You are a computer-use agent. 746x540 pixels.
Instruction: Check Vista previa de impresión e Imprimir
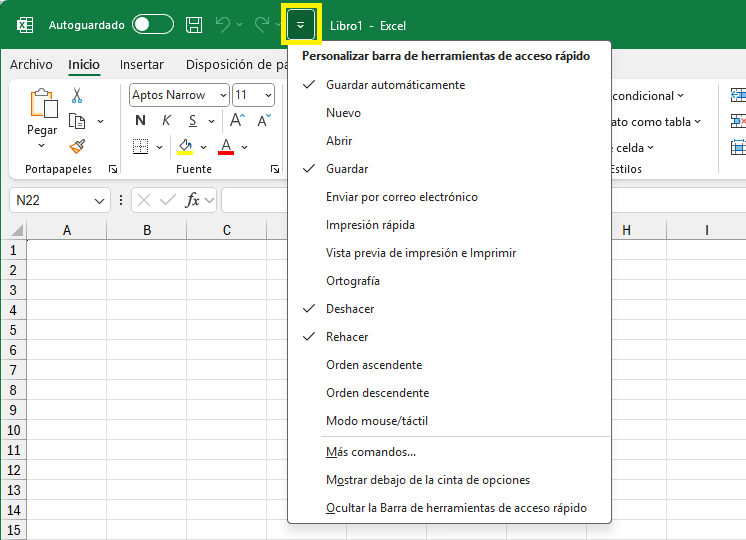pos(449,253)
